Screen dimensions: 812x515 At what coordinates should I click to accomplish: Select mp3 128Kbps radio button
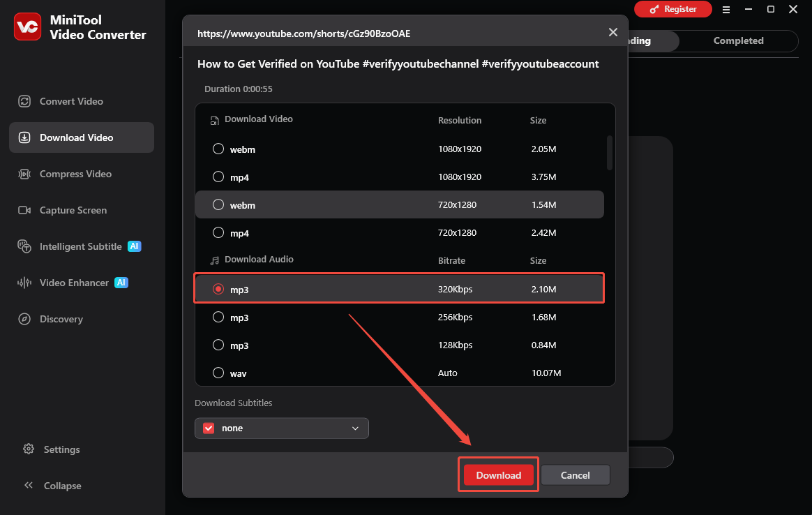tap(218, 345)
